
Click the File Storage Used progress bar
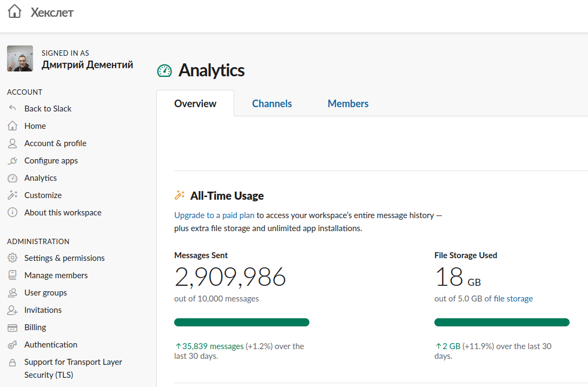502,322
